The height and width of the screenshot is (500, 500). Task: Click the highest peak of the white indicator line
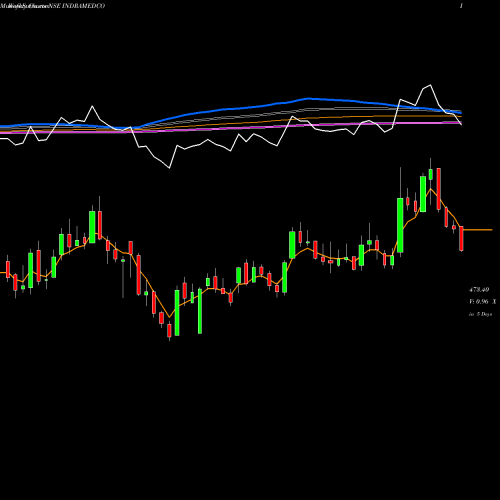coord(430,85)
